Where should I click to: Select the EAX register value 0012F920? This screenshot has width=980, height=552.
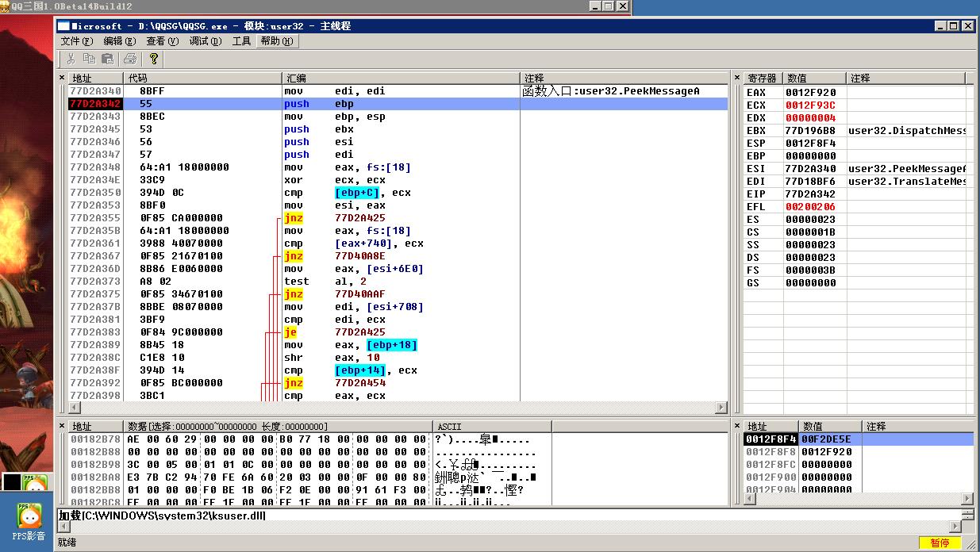tap(810, 93)
